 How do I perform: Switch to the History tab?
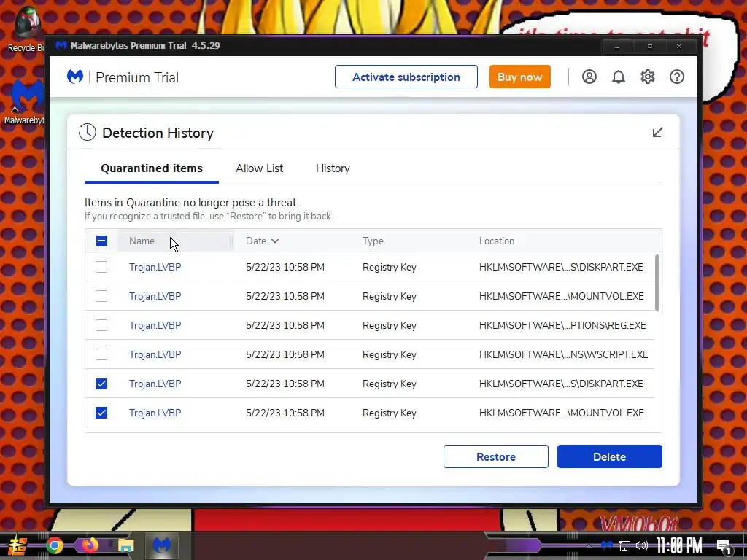[333, 168]
